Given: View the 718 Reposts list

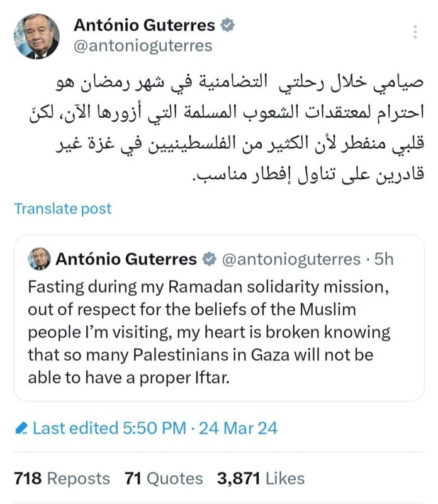Looking at the screenshot, I should (x=61, y=479).
